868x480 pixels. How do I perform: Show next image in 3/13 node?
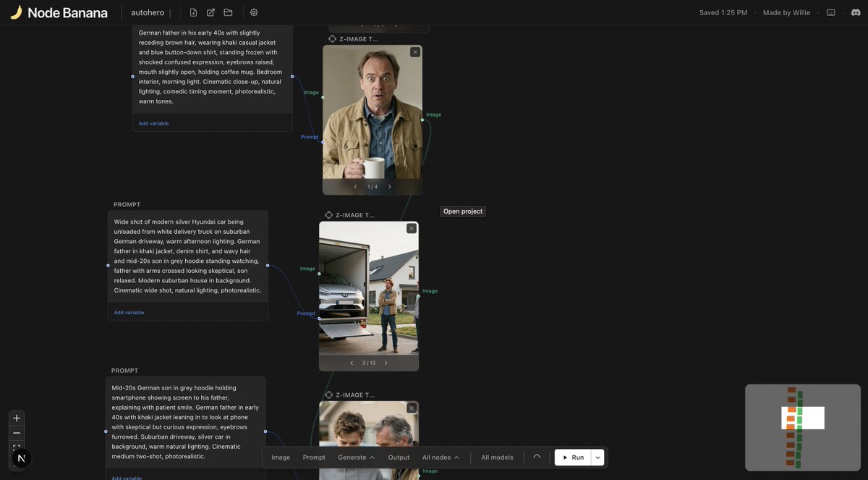tap(386, 363)
